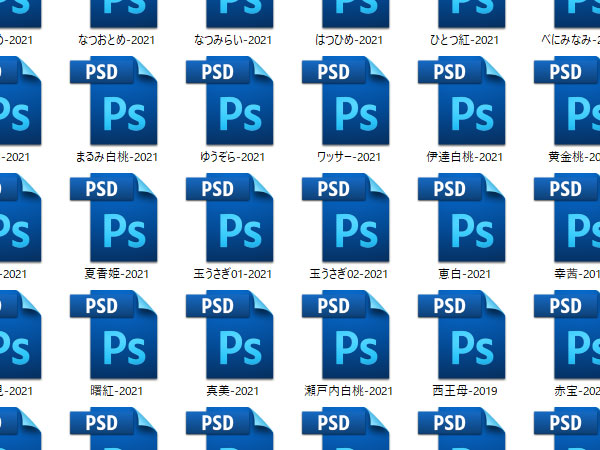Screen dimensions: 600x450
Task: Click the 伊達白桃-2021 file name label
Action: pyautogui.click(x=465, y=157)
